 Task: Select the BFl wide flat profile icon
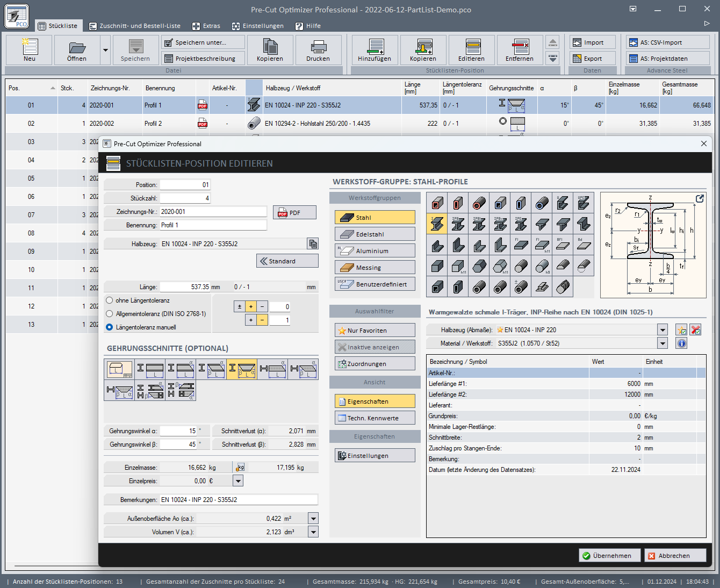pyautogui.click(x=563, y=245)
